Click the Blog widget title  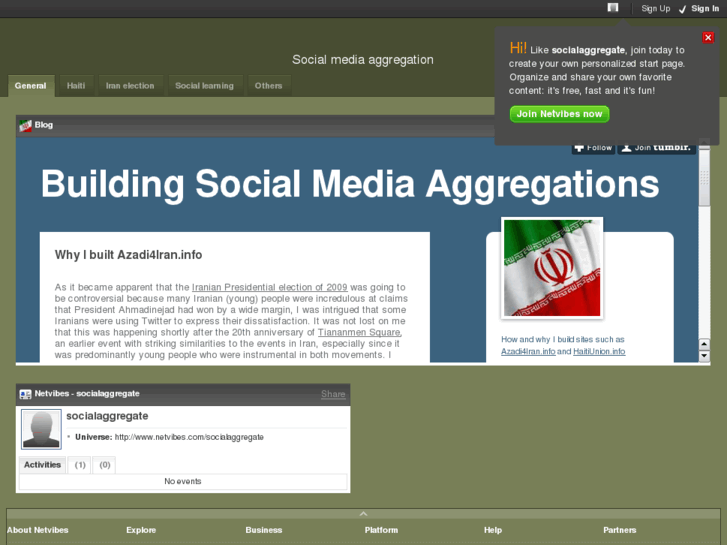(x=44, y=125)
